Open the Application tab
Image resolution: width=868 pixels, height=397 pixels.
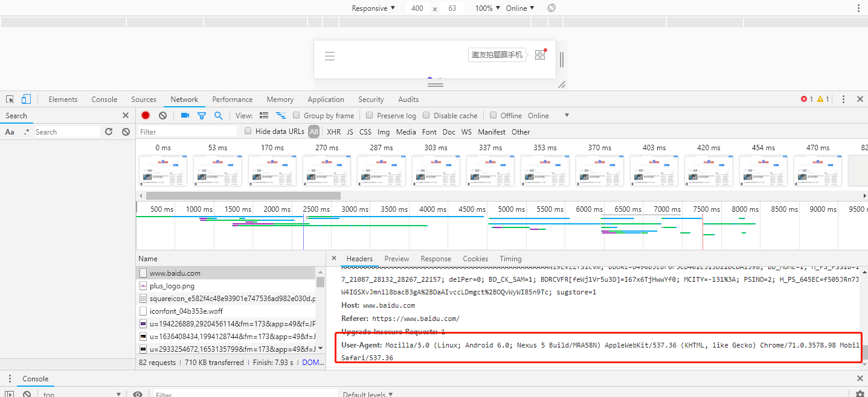point(326,100)
